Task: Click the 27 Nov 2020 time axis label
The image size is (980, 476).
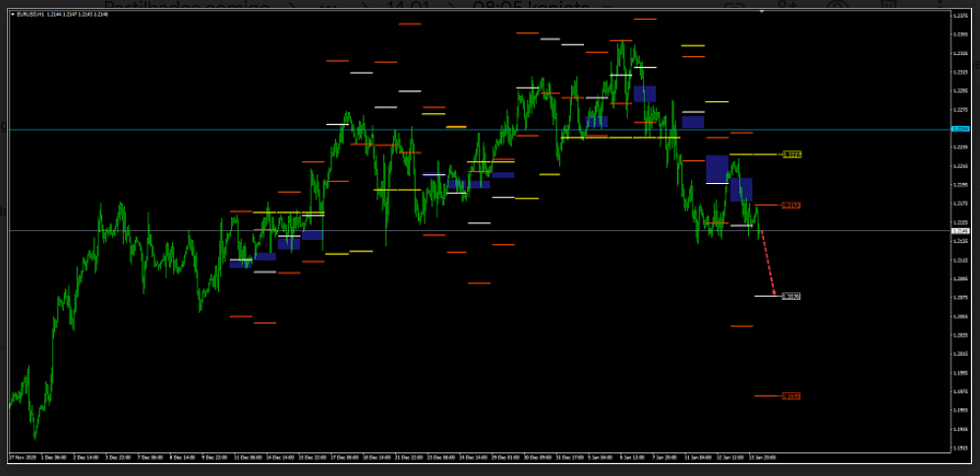Action: pos(24,457)
